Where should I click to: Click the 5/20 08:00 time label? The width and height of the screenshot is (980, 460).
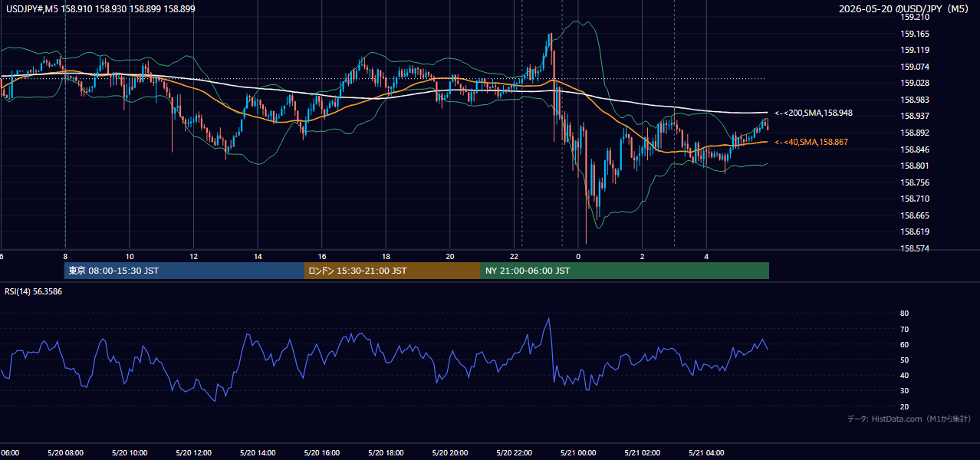[x=64, y=453]
